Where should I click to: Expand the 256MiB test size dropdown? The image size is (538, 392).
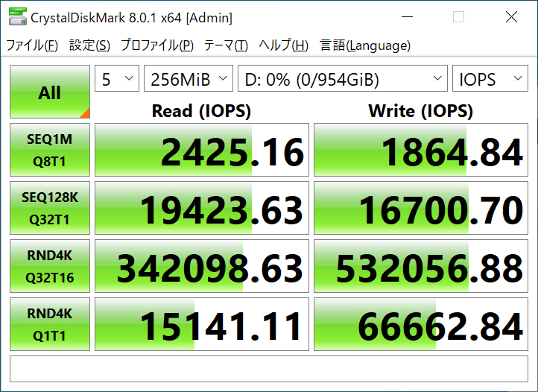pyautogui.click(x=189, y=78)
